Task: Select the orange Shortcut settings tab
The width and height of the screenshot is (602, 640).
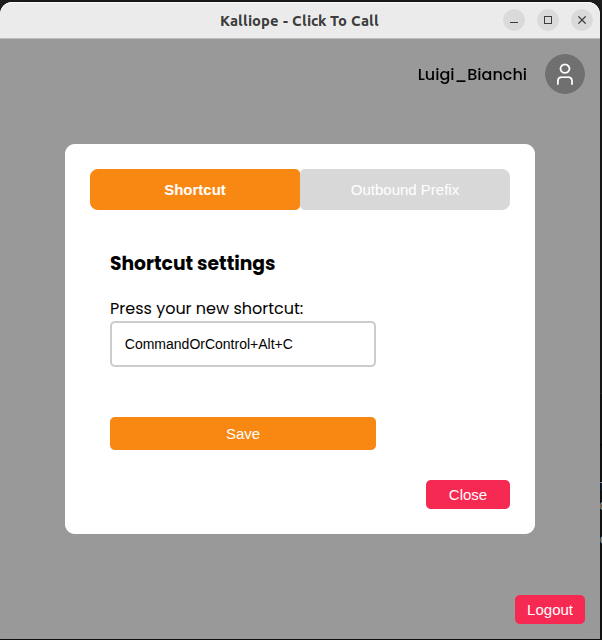Action: (195, 190)
